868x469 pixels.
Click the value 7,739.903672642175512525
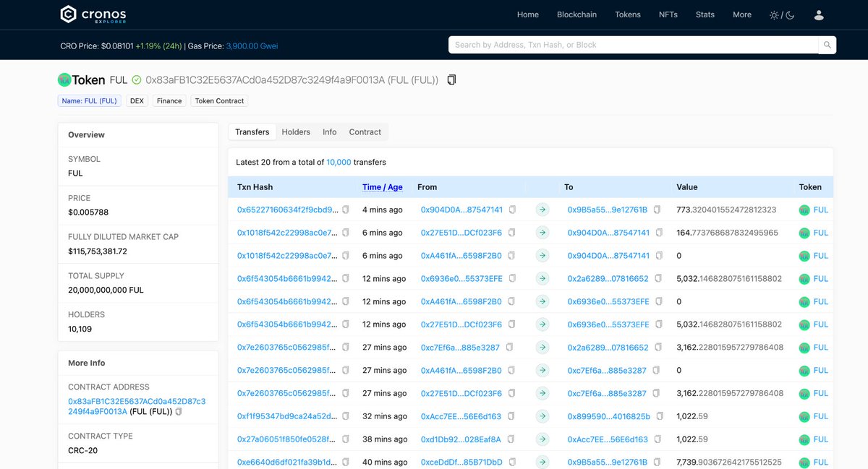pyautogui.click(x=728, y=462)
